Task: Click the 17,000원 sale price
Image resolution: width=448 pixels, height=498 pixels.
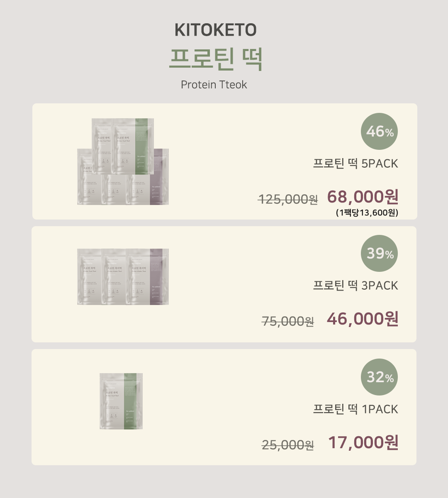Action: [x=363, y=442]
